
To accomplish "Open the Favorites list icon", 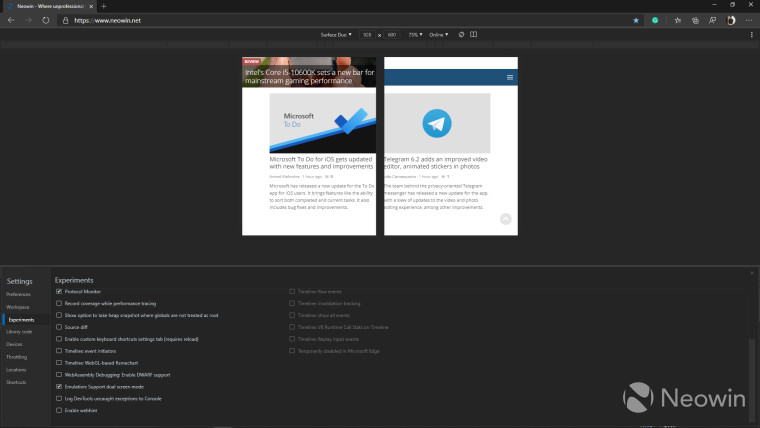I will pyautogui.click(x=678, y=20).
